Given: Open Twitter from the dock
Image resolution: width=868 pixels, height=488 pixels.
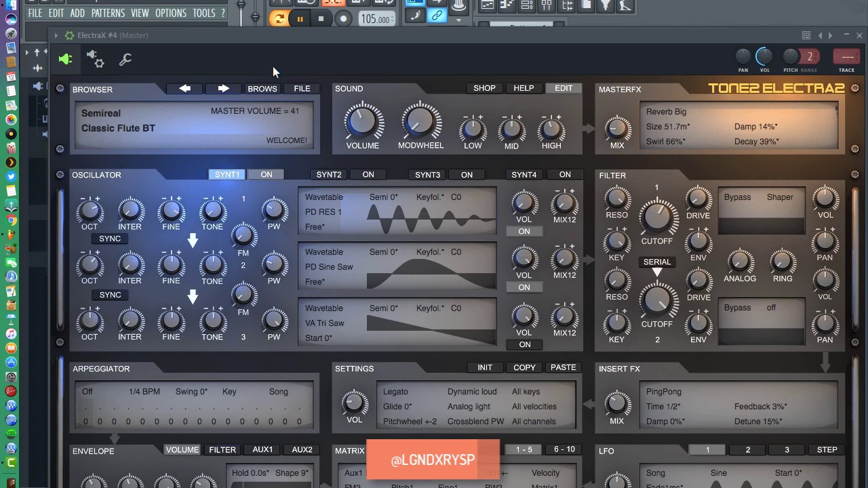Looking at the screenshot, I should point(11,176).
